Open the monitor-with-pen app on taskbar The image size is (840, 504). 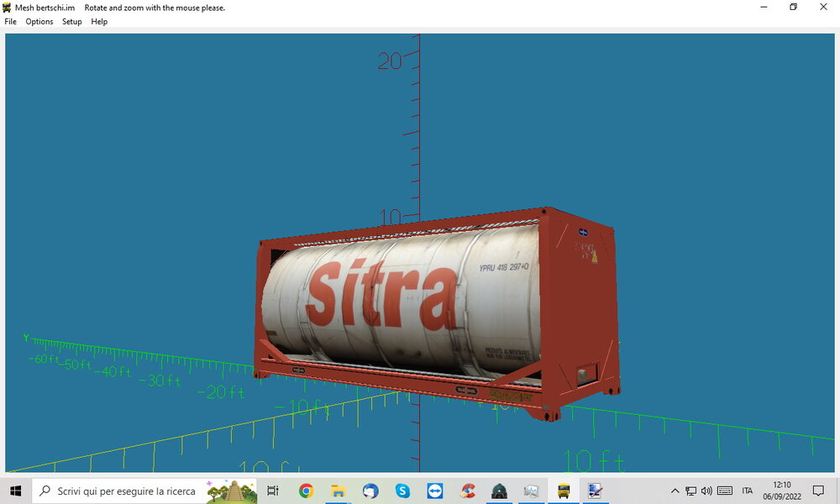596,491
